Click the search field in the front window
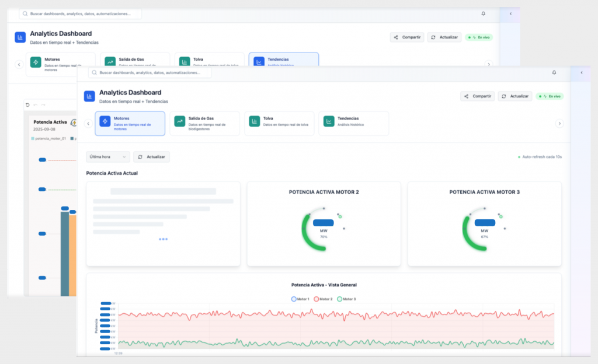 pos(149,73)
